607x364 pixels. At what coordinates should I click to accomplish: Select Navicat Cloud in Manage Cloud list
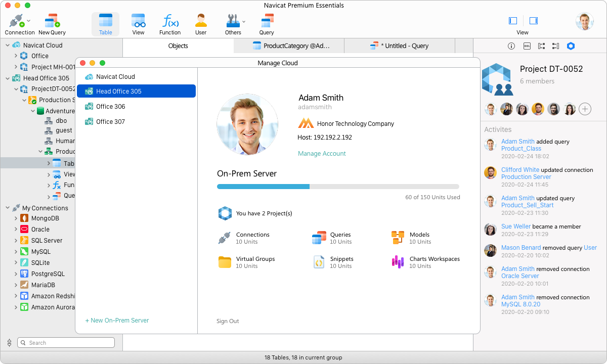(136, 77)
